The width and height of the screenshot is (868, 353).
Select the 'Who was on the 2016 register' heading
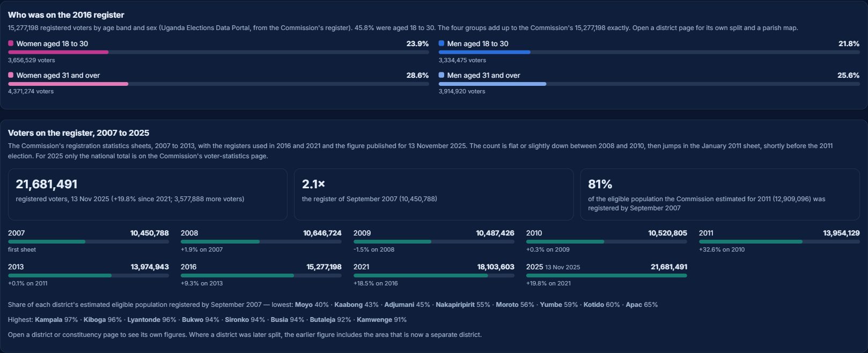click(x=66, y=15)
